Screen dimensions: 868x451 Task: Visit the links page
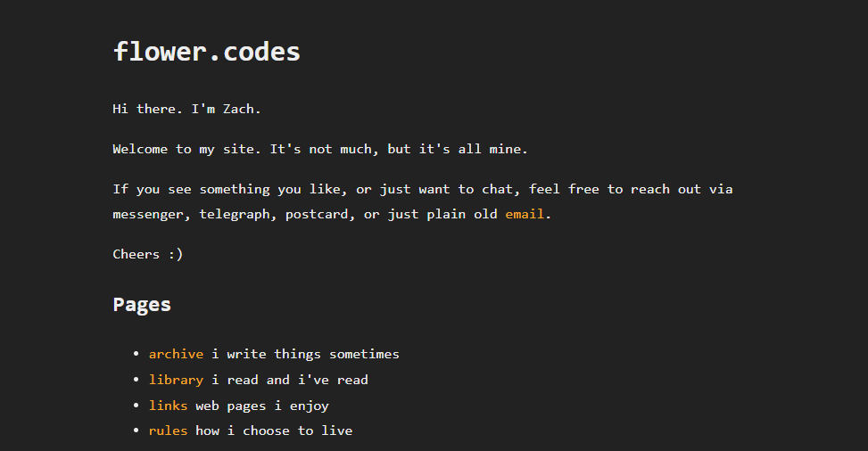click(169, 406)
